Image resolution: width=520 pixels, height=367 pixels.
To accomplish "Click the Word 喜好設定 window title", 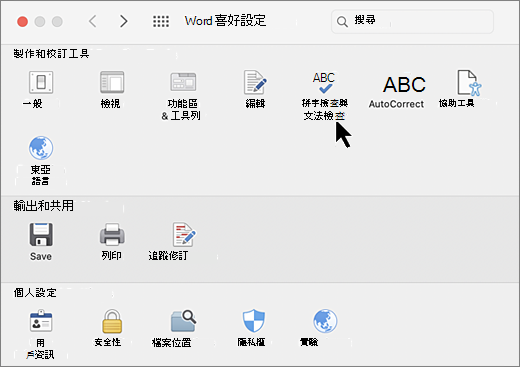I will pos(225,21).
